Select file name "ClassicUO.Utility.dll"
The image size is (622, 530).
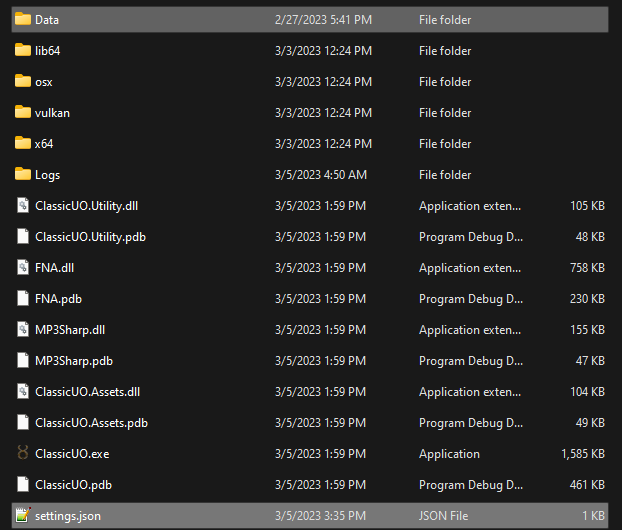pos(86,206)
